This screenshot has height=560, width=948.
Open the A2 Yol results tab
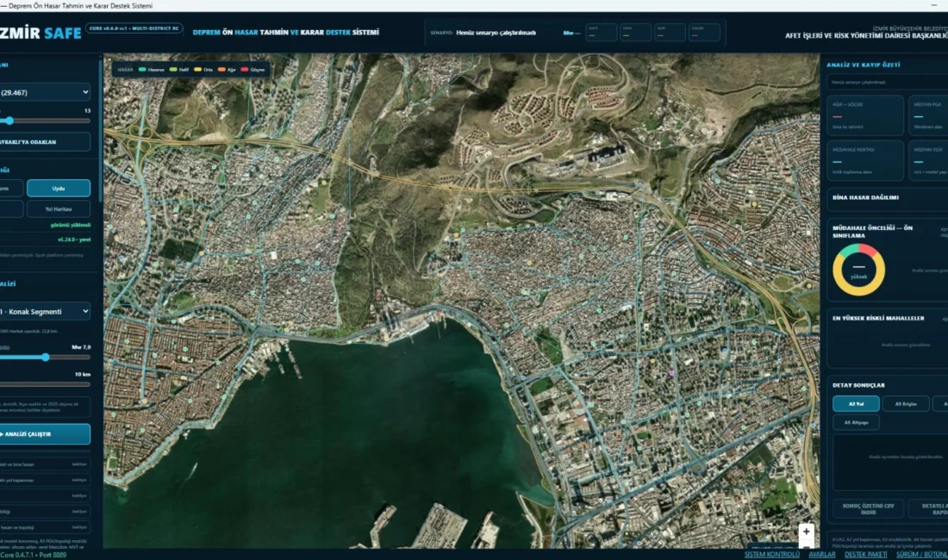tap(856, 403)
